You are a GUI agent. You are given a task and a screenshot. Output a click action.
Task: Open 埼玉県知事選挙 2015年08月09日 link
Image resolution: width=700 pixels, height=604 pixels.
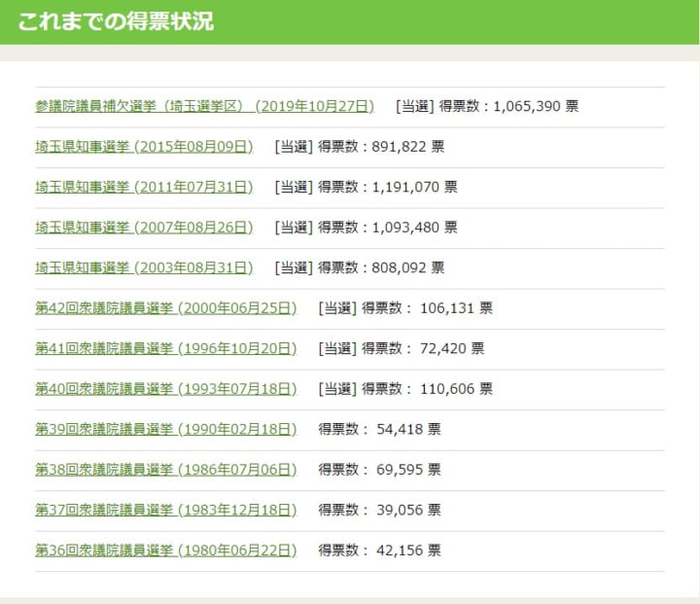point(144,147)
